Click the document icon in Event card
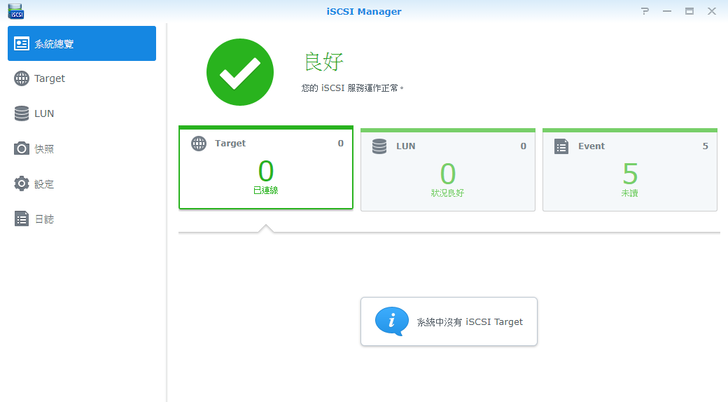The width and height of the screenshot is (728, 402). [561, 146]
